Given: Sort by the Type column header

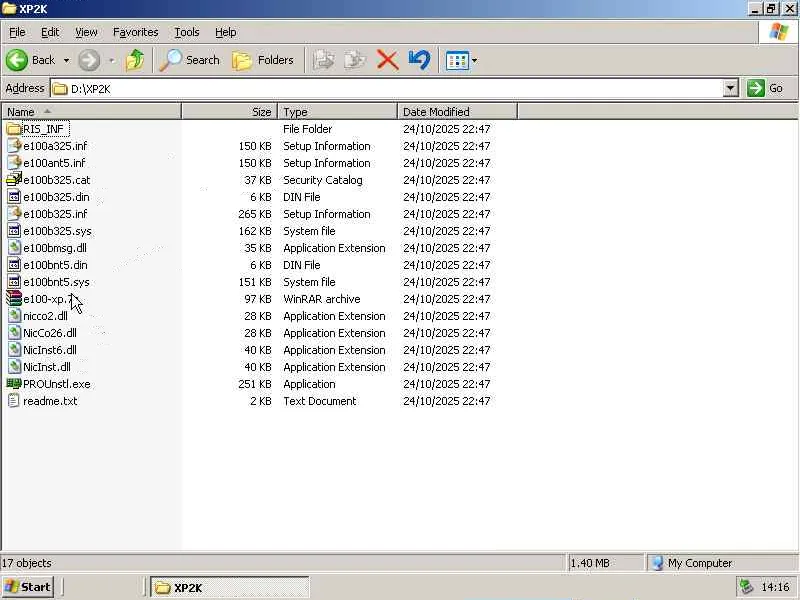Looking at the screenshot, I should pos(338,112).
